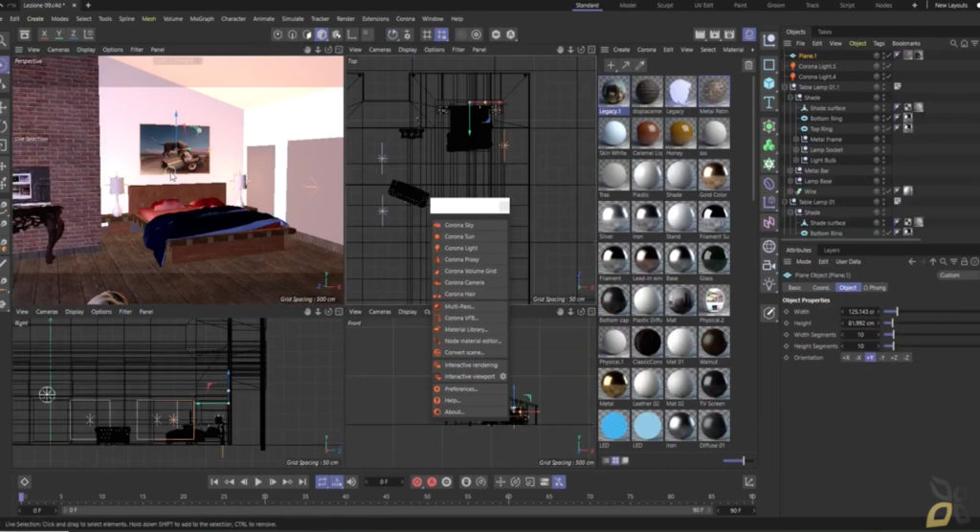Image resolution: width=980 pixels, height=532 pixels.
Task: Delete material with trash icon
Action: click(x=748, y=65)
